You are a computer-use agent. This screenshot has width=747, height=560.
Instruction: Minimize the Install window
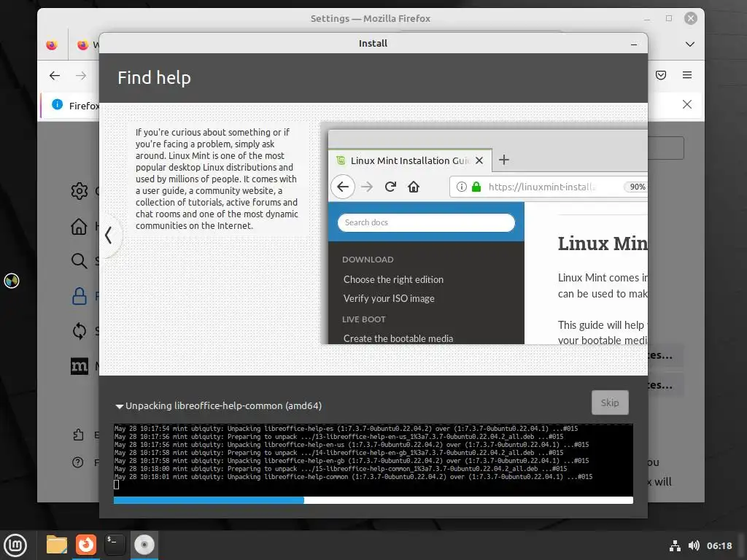[x=634, y=44]
